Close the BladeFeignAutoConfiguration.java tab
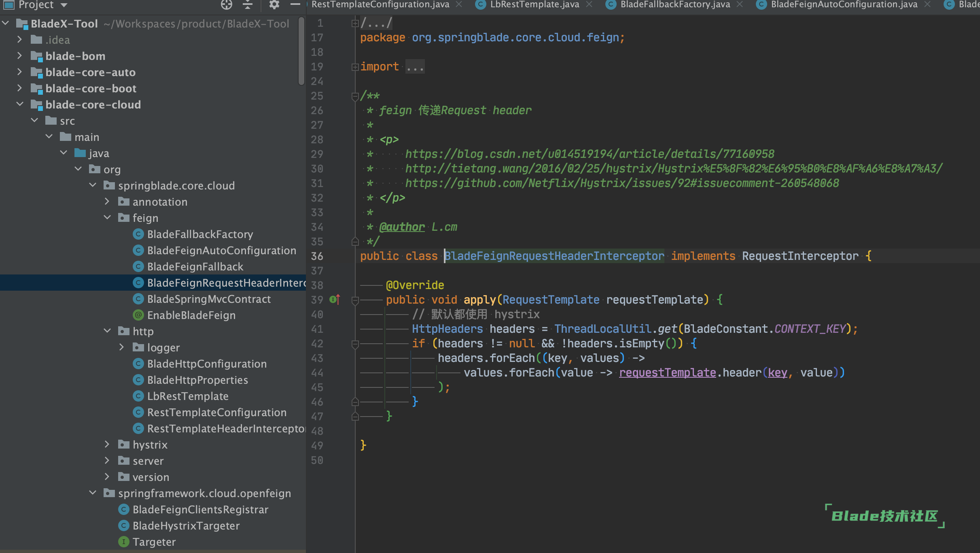Viewport: 980px width, 553px height. pos(928,4)
